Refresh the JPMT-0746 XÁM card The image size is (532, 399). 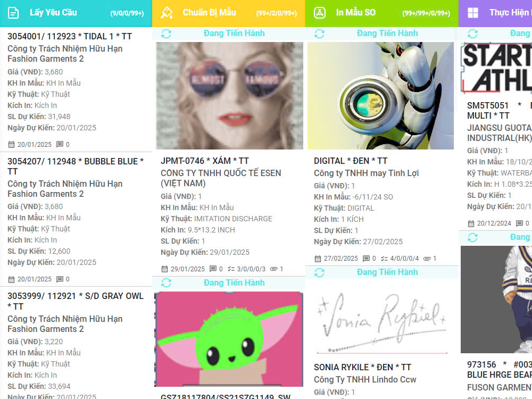pyautogui.click(x=166, y=34)
